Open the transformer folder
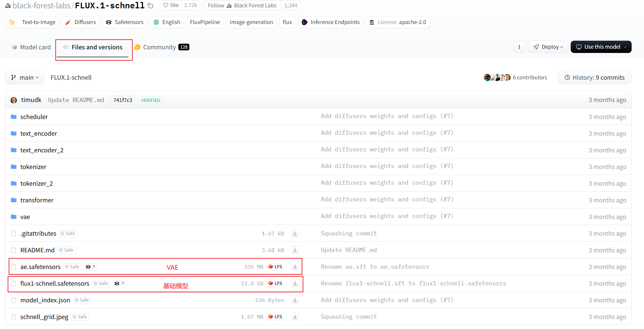This screenshot has height=329, width=644. click(x=37, y=200)
